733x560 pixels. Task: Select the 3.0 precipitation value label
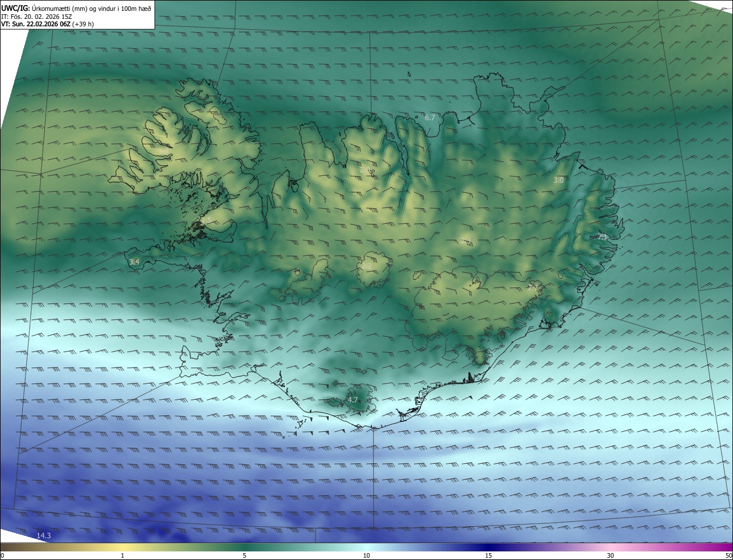click(x=558, y=180)
